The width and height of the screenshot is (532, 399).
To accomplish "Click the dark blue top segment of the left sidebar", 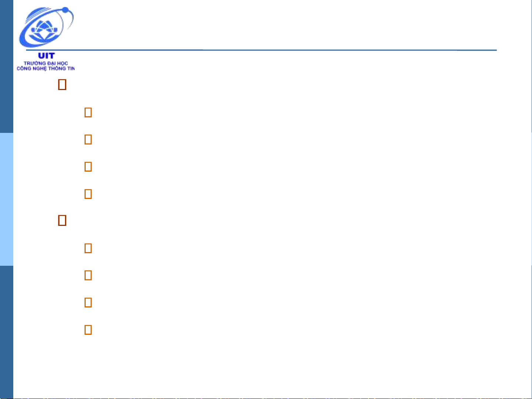I will tap(6, 66).
